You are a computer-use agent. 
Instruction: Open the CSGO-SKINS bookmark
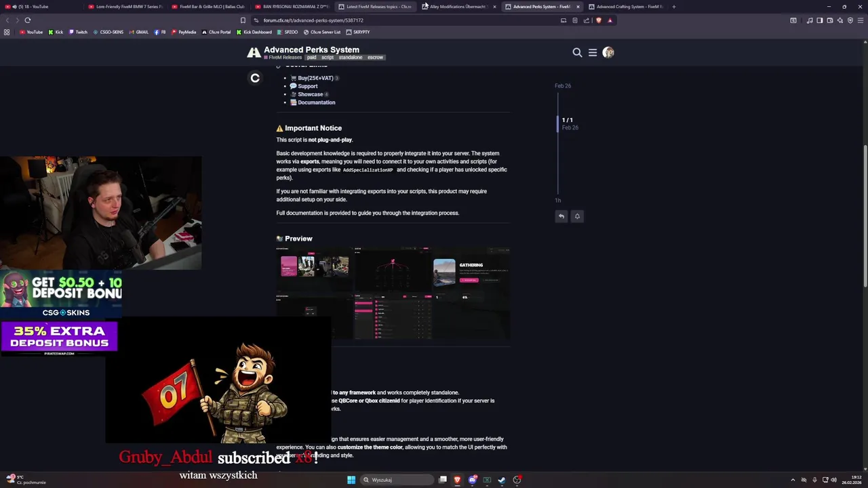(108, 32)
